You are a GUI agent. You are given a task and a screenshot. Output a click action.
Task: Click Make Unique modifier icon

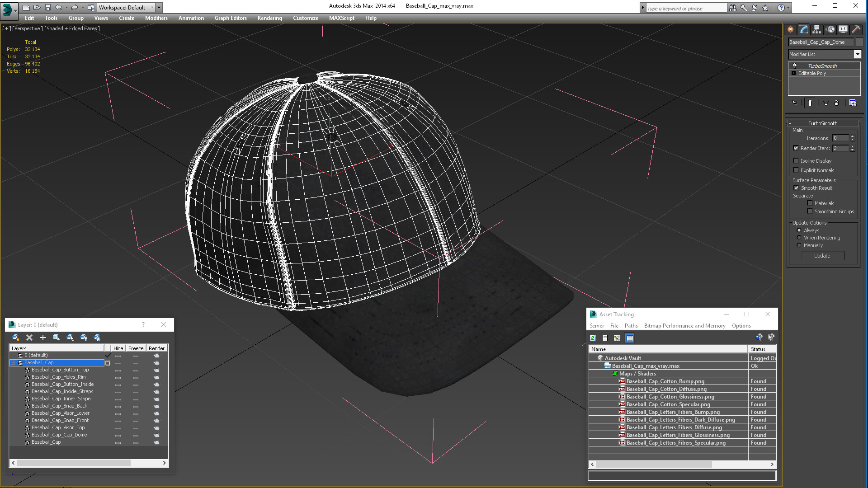coord(826,103)
